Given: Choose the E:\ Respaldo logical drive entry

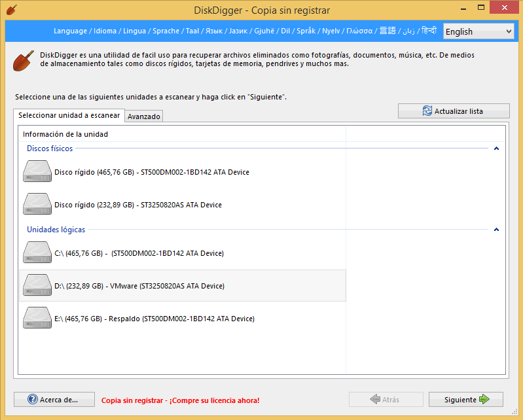Looking at the screenshot, I should tap(154, 319).
